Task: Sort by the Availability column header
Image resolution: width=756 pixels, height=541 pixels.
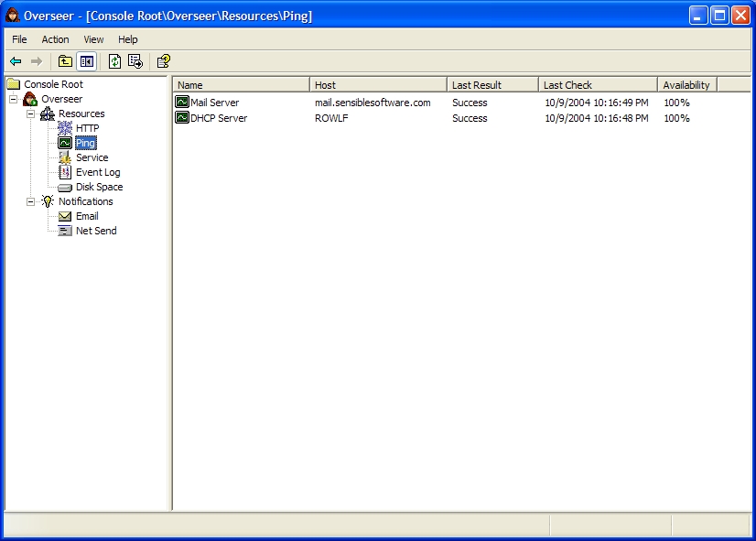Action: (x=687, y=85)
